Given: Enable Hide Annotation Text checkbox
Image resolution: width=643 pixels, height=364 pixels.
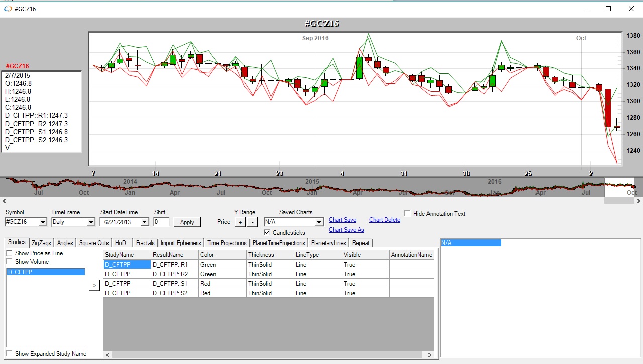Looking at the screenshot, I should [407, 213].
